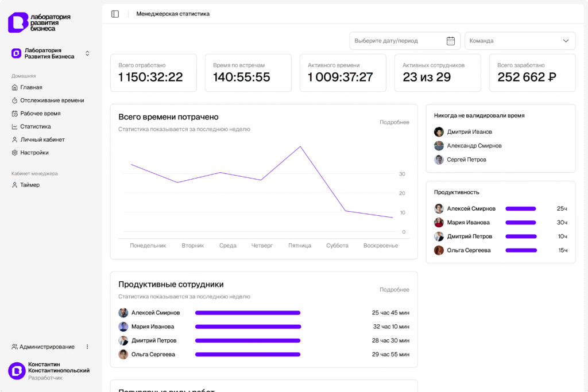
Task: Go to Администрирование section
Action: click(x=47, y=347)
